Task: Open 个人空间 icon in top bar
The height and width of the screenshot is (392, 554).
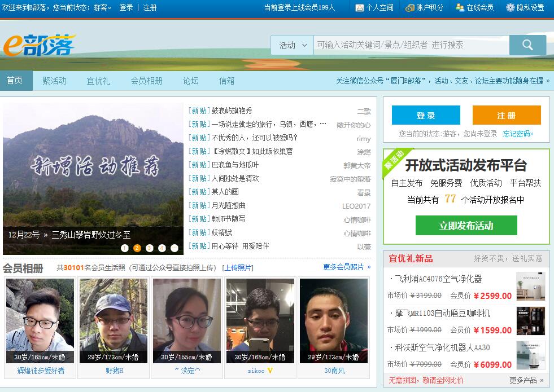Action: tap(360, 7)
